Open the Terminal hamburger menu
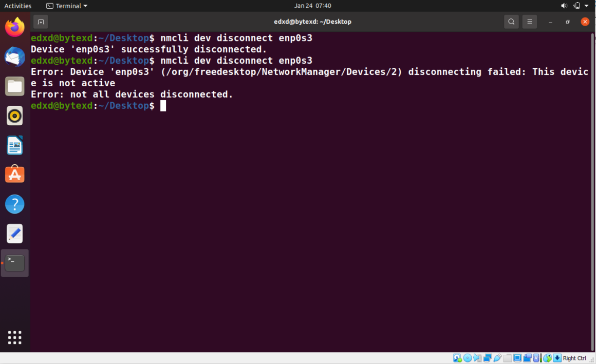Viewport: 596px width, 364px height. (x=530, y=22)
